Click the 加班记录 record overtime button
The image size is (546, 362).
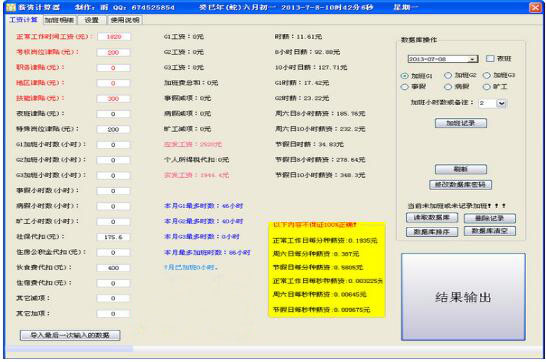tap(461, 123)
